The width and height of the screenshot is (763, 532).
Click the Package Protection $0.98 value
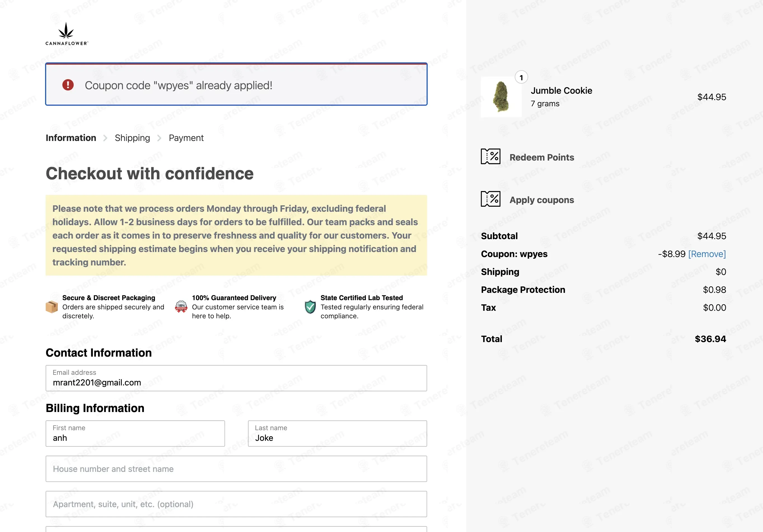[x=714, y=290]
